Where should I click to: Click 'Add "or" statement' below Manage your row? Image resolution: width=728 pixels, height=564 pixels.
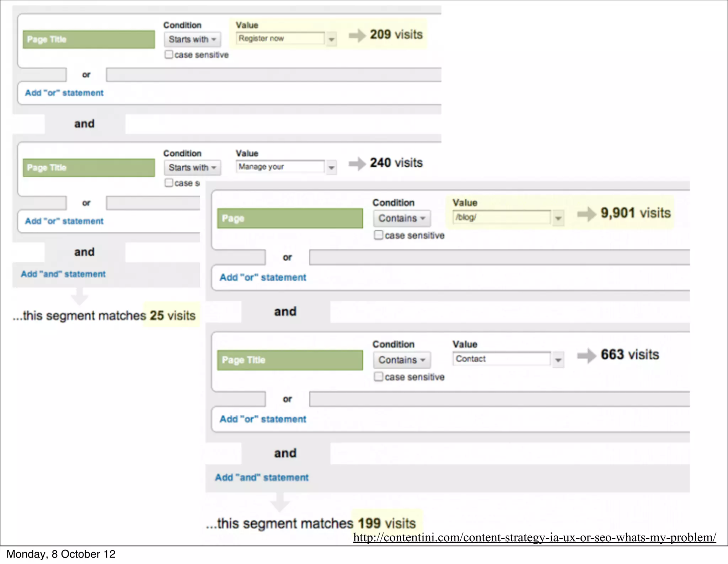click(x=64, y=221)
